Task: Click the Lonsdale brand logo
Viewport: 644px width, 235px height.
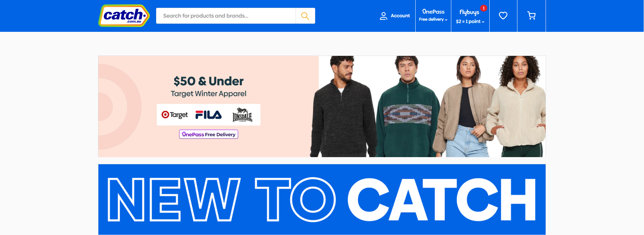Action: point(242,115)
